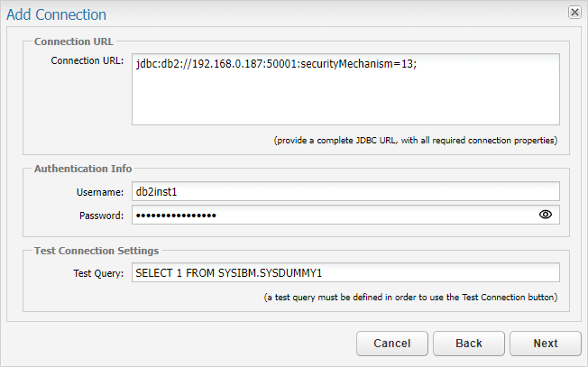Viewport: 588px width, 367px height.
Task: Click the "Connection URL:" field label
Action: click(87, 60)
